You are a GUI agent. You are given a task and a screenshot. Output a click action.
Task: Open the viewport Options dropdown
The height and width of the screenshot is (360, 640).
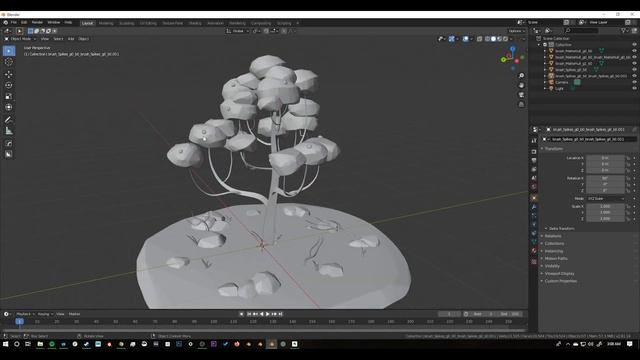(x=516, y=31)
